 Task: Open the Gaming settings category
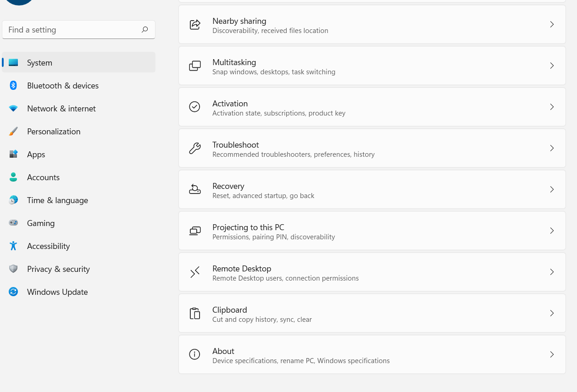41,223
